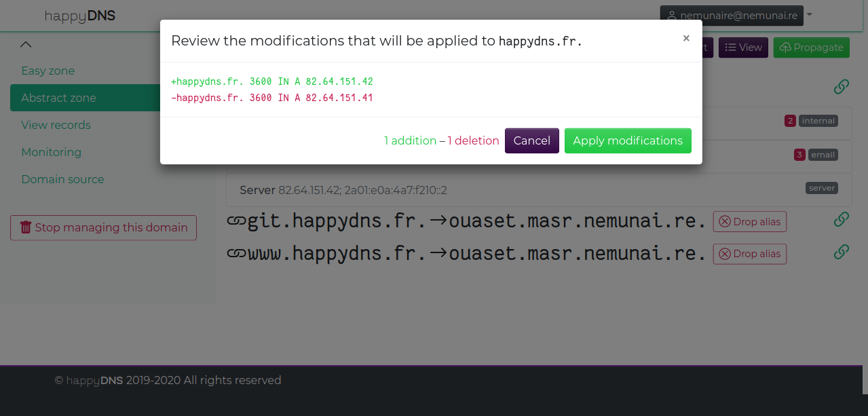Drop alias for git.happydns.fr
The width and height of the screenshot is (868, 416).
coord(749,221)
